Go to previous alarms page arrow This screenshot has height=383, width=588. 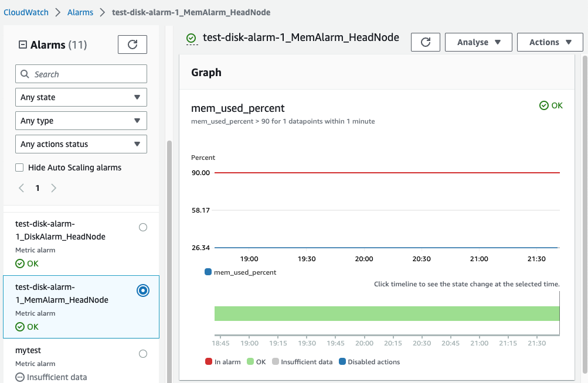point(22,188)
